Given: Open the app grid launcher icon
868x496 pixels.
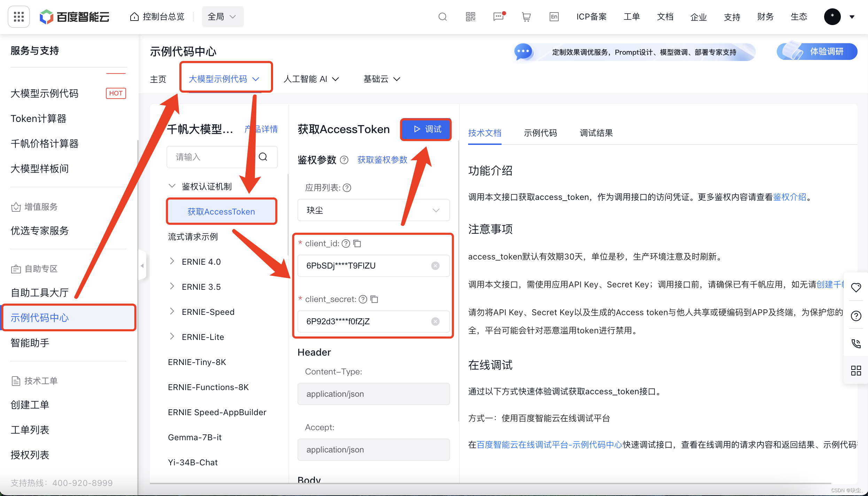Looking at the screenshot, I should point(18,16).
